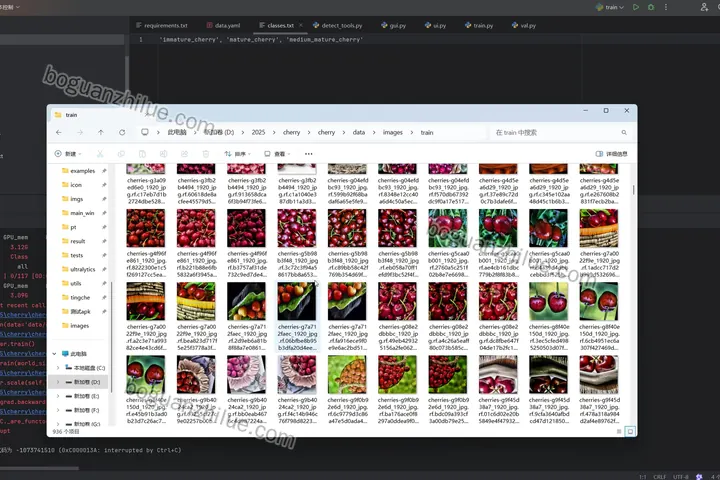Switch Explorer to details list view icon
This screenshot has height=480, width=720.
tap(619, 431)
